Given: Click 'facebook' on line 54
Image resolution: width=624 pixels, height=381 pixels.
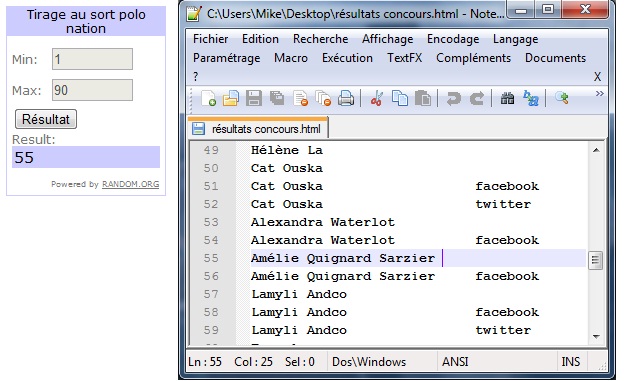Looking at the screenshot, I should click(x=507, y=240).
